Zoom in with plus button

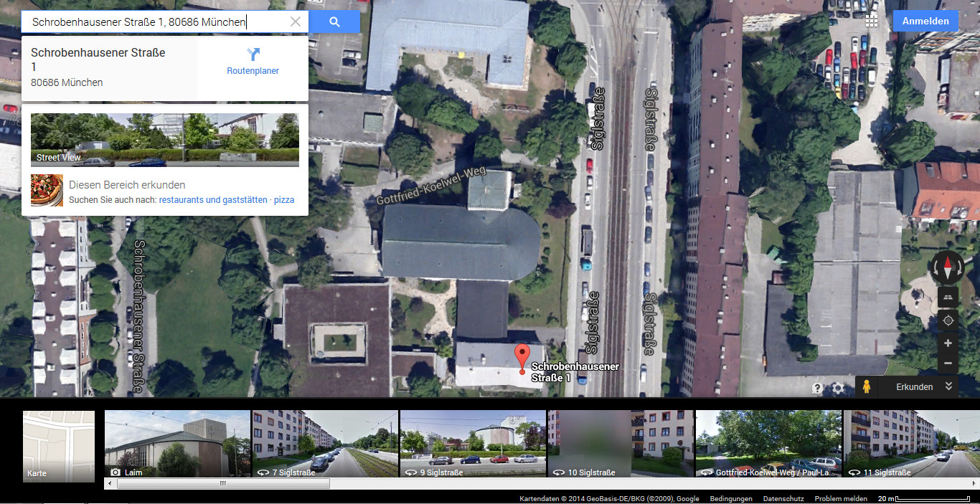(x=948, y=343)
